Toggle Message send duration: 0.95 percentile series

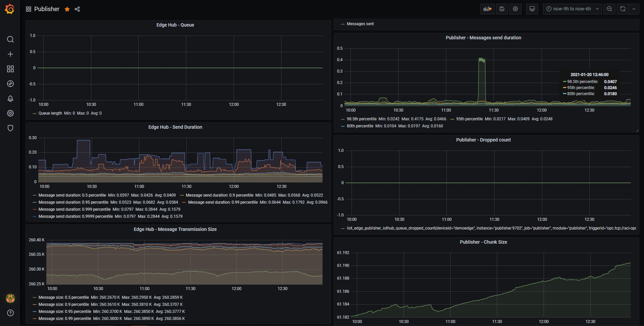(73, 202)
